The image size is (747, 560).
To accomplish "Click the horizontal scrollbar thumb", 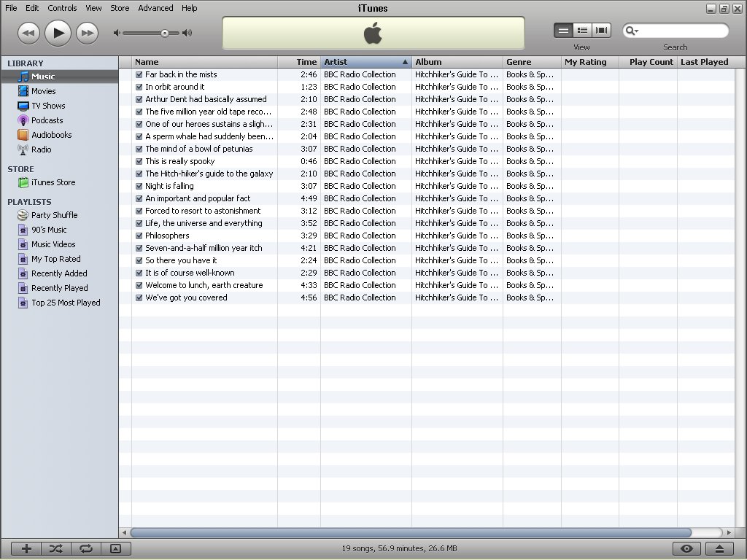I will pyautogui.click(x=411, y=532).
